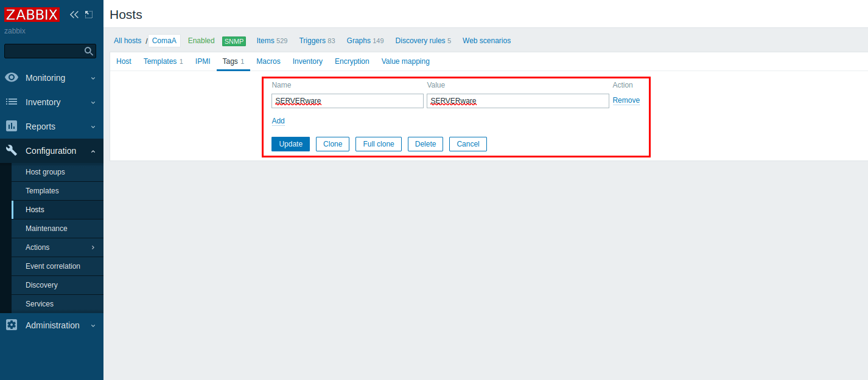Switch to the Macros tab
Image resolution: width=868 pixels, height=380 pixels.
click(268, 61)
